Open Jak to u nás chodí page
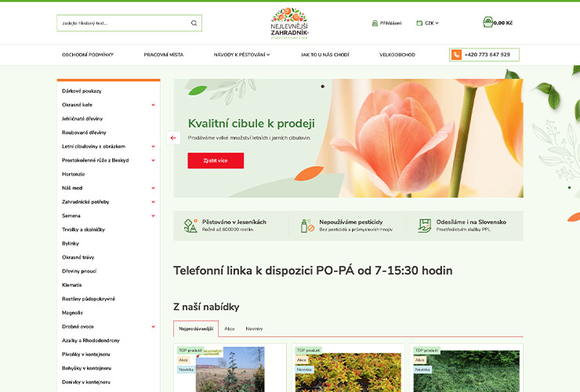Image resolution: width=580 pixels, height=392 pixels. (324, 55)
